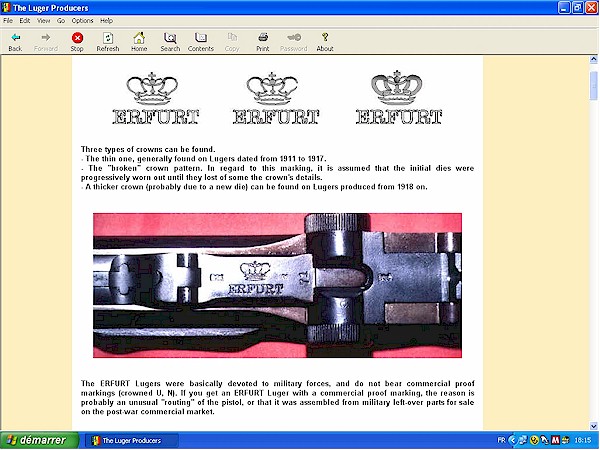Open the Options menu
Viewport: 600px width, 450px height.
(82, 21)
